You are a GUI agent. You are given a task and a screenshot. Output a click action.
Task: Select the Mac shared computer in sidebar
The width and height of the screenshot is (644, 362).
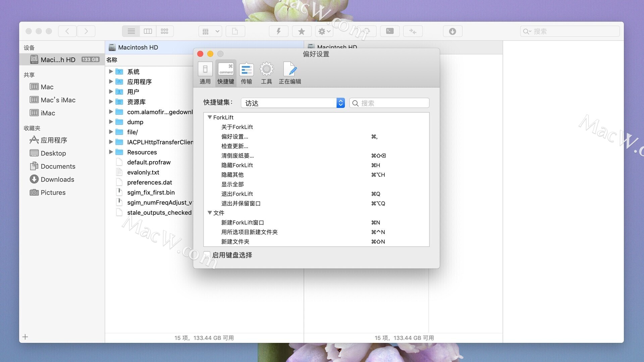pos(62,87)
